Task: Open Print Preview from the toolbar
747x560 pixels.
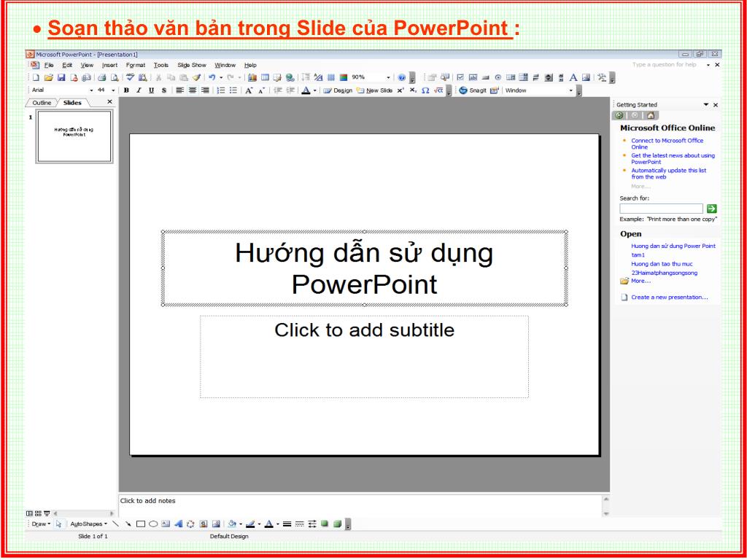Action: (115, 77)
